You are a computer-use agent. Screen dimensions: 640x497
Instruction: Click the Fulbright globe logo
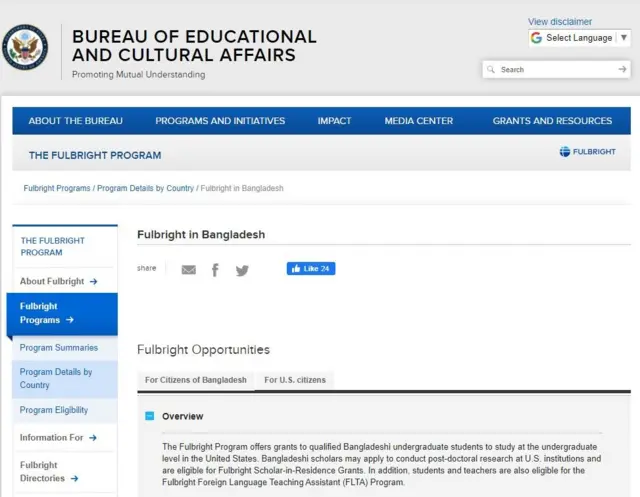point(588,152)
